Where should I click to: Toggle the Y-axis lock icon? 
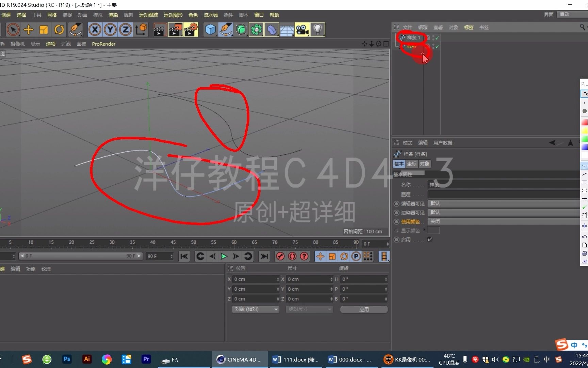[x=110, y=30]
